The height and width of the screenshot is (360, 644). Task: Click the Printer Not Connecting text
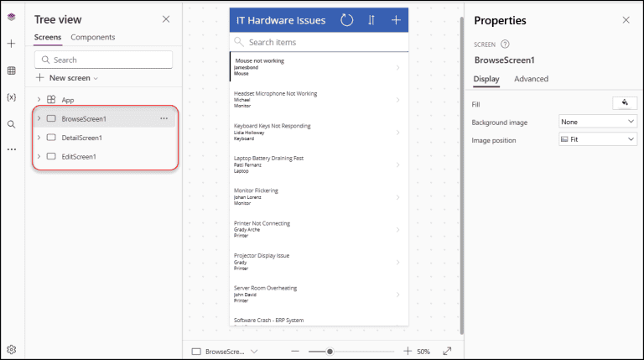pyautogui.click(x=262, y=223)
